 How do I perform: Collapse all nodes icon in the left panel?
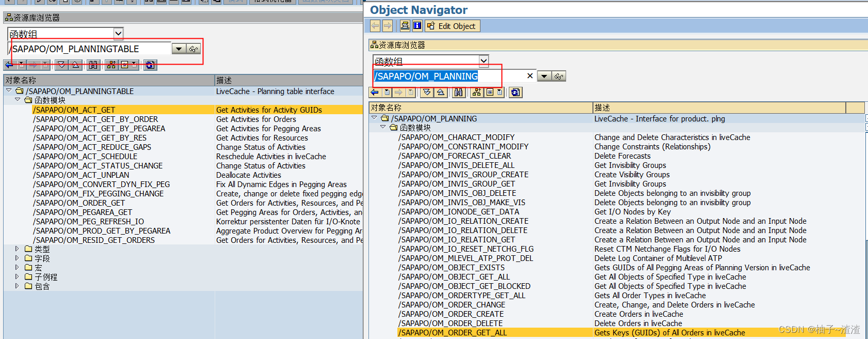coord(75,65)
